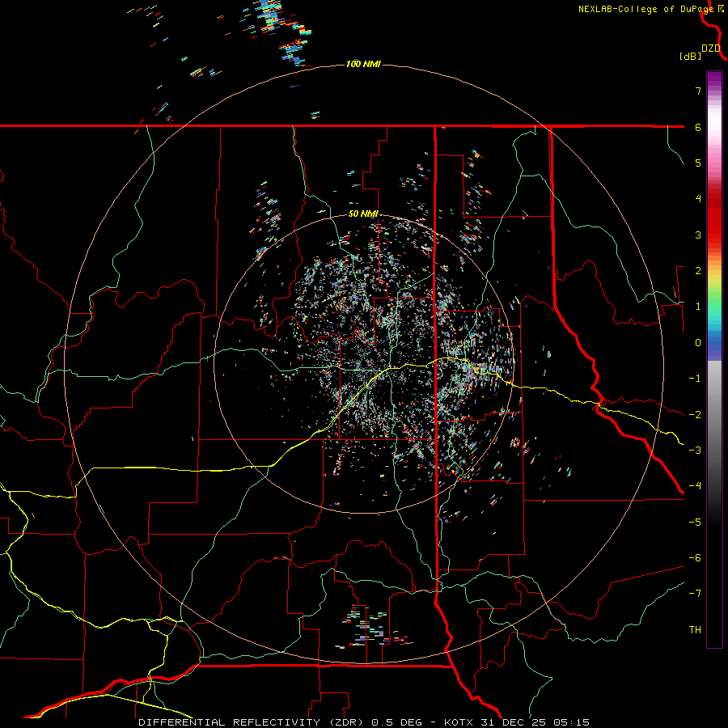Click the DIFFERENTIAL REFLECTIVITY (ZDR) caption text
Screen dimensions: 728x728
click(252, 722)
